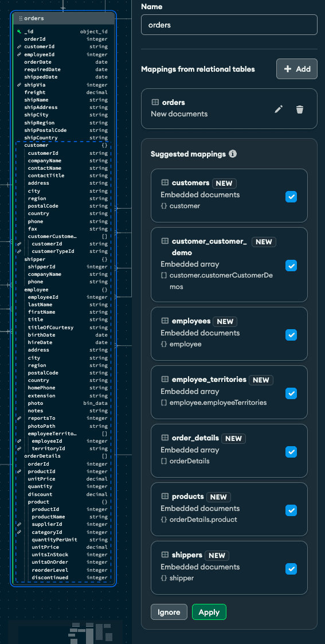
Task: Select the territoryId field row
Action: (x=64, y=448)
